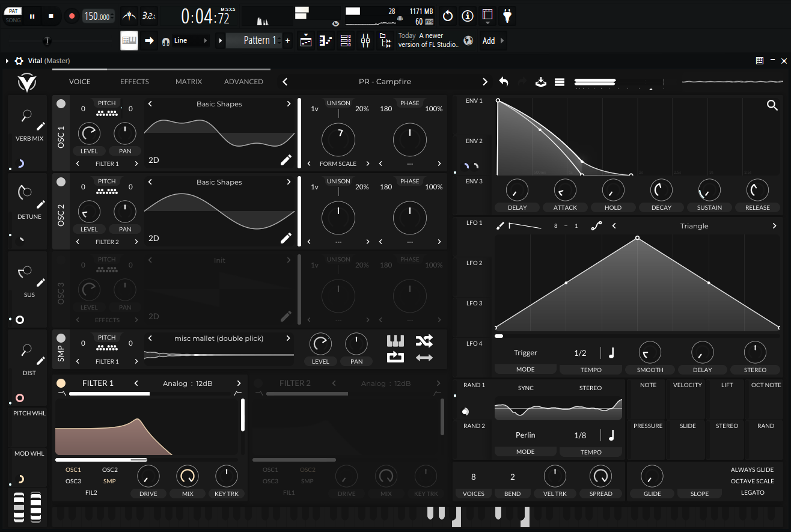791x532 pixels.
Task: Open the playlist view icon
Action: pos(306,41)
